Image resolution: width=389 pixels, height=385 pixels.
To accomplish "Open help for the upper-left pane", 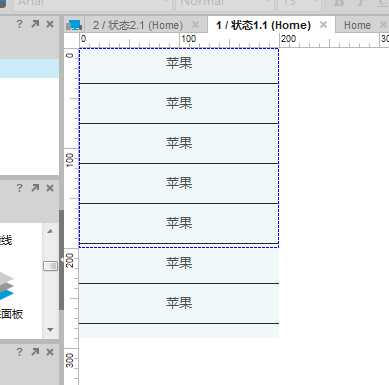I will [20, 24].
